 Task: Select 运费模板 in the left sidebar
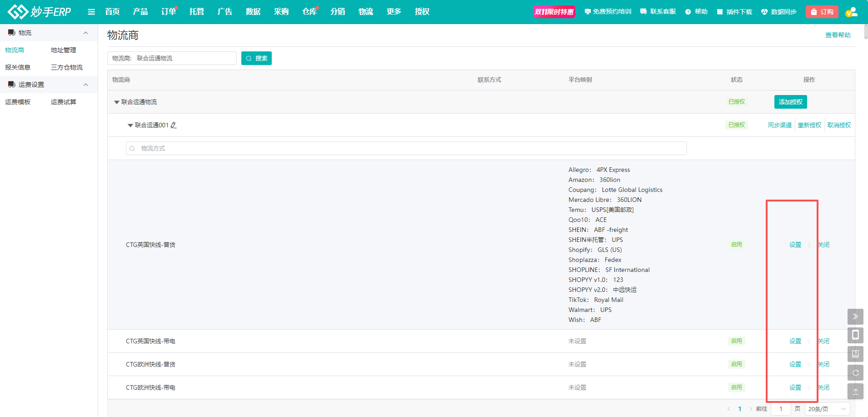[18, 102]
